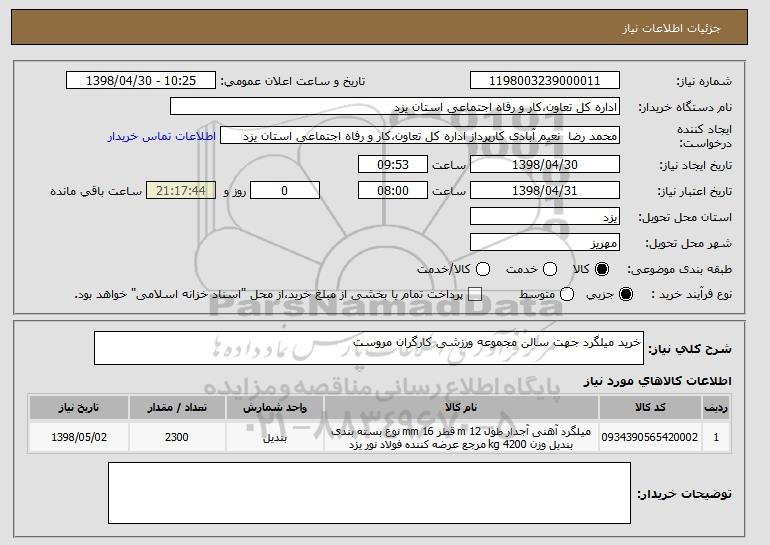Click the ساعت باقی مانده label

(x=96, y=191)
